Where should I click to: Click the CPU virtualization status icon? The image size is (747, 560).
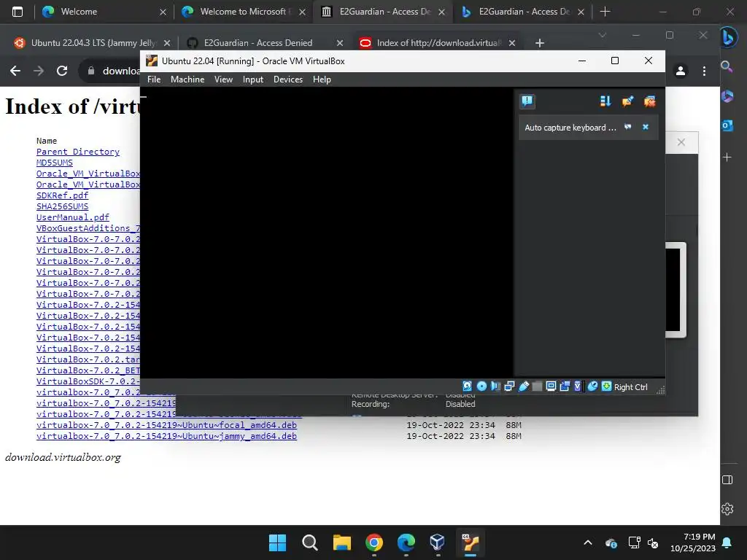tap(578, 386)
